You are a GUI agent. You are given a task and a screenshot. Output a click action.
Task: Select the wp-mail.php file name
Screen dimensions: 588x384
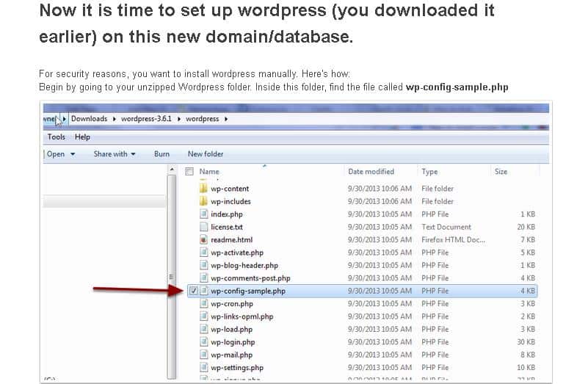pyautogui.click(x=231, y=355)
